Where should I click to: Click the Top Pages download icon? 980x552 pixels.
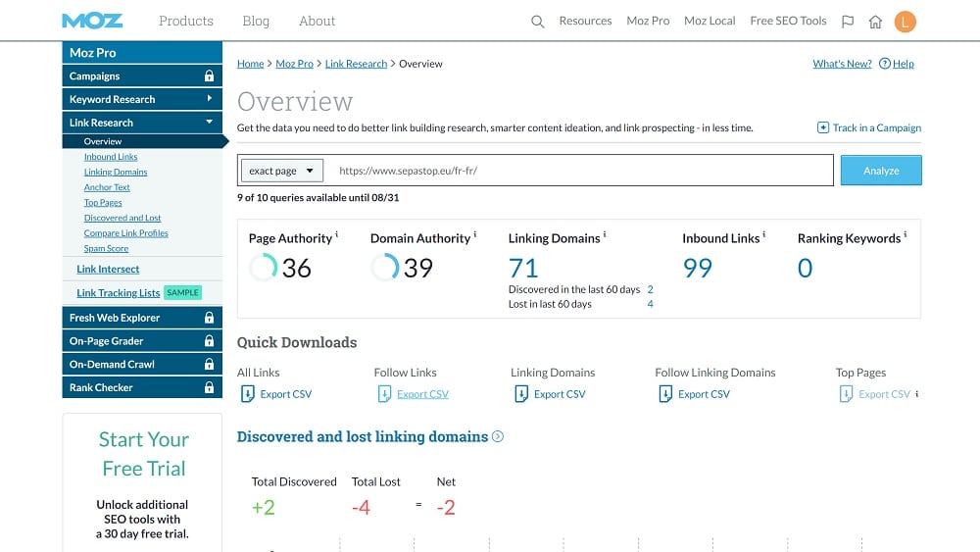click(846, 394)
